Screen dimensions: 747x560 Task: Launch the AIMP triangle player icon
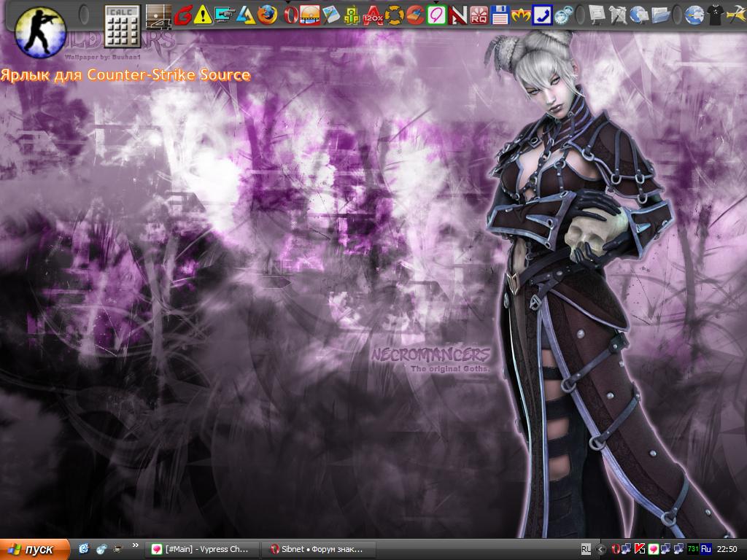tap(245, 15)
